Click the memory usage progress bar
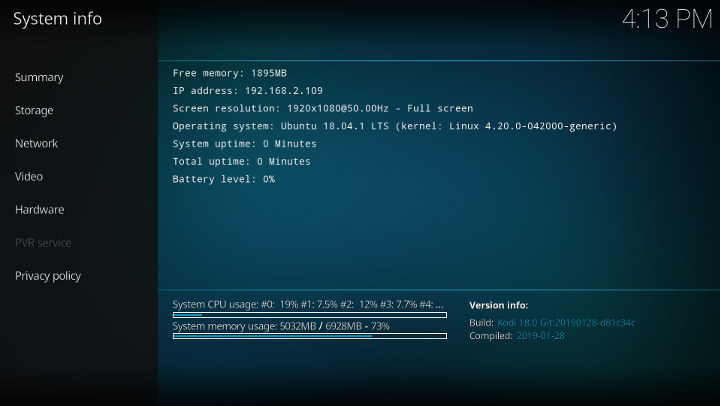 pos(310,336)
